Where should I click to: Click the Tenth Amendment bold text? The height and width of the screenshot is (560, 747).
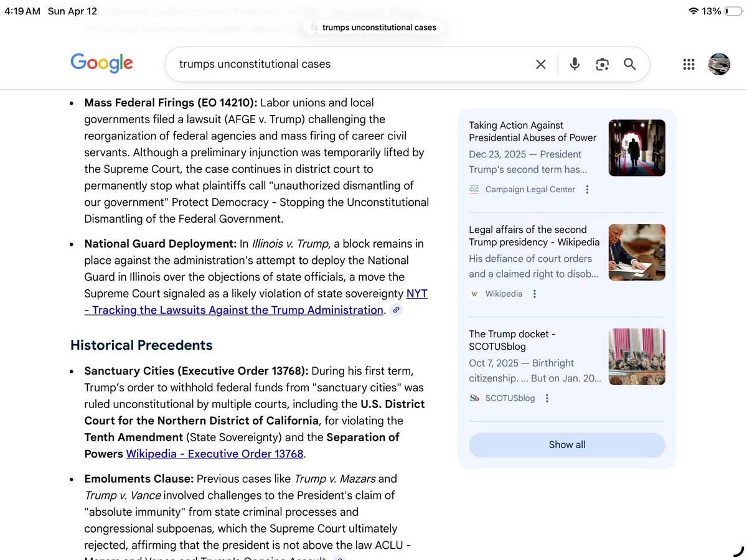point(134,437)
